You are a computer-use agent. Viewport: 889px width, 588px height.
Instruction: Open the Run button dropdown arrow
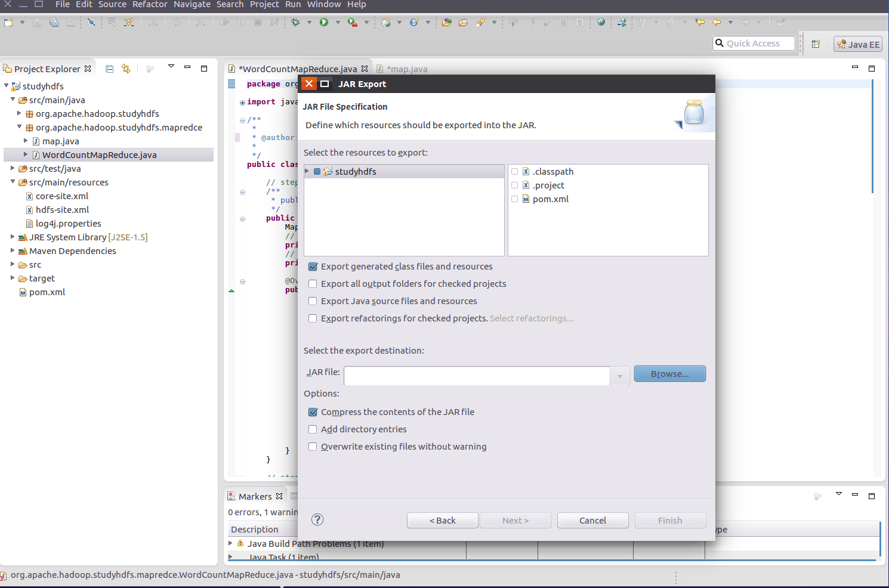tap(338, 23)
